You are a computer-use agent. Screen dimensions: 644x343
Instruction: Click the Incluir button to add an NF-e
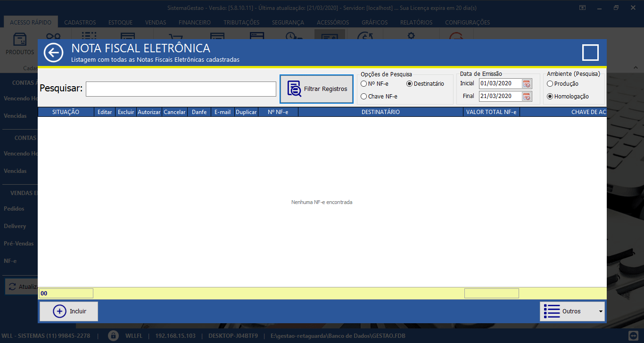point(69,311)
